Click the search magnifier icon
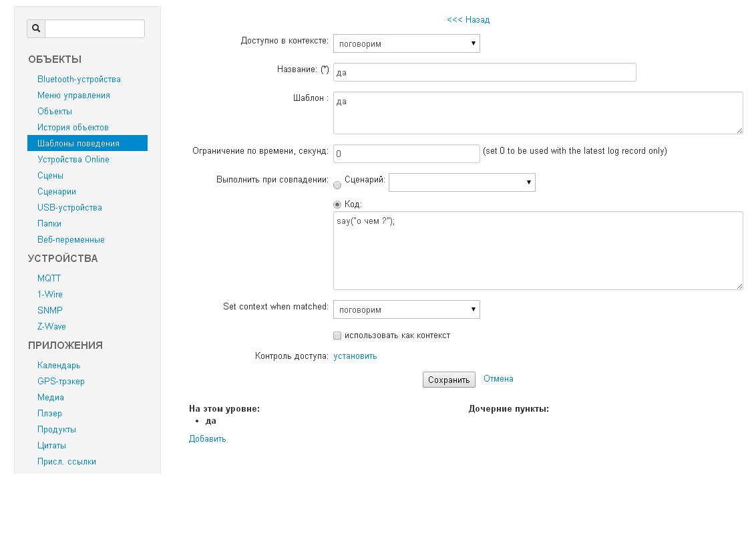Viewport: 756px width, 536px height. click(x=36, y=29)
